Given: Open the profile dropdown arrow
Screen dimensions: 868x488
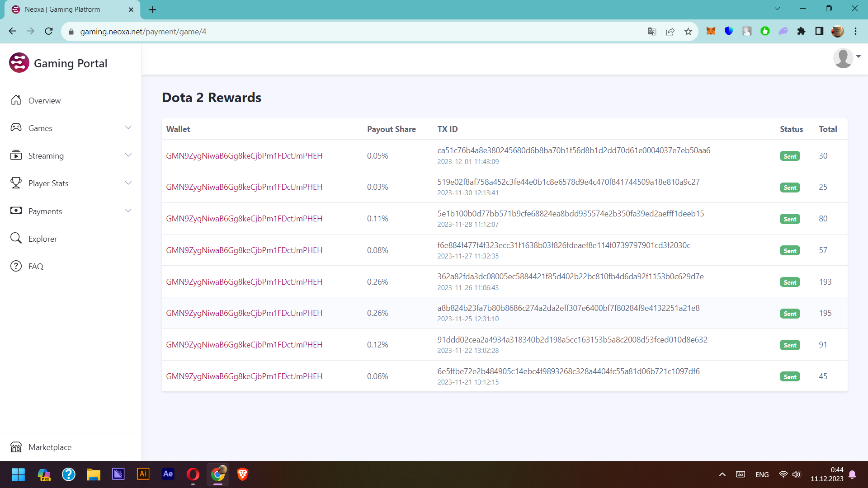Looking at the screenshot, I should pos(858,56).
